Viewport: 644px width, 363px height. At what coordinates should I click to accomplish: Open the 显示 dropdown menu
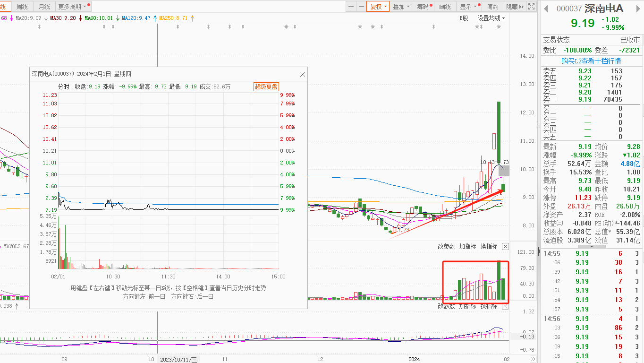pos(468,6)
